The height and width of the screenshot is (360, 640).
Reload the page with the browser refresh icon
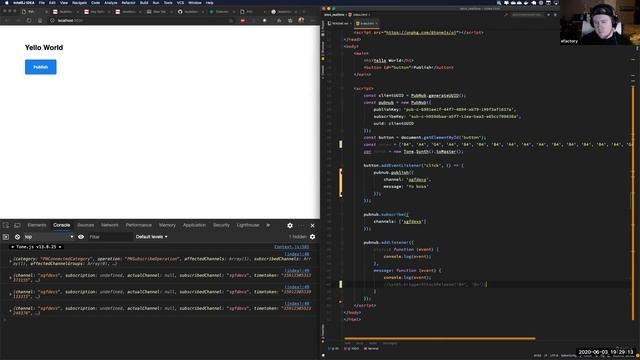(x=29, y=20)
